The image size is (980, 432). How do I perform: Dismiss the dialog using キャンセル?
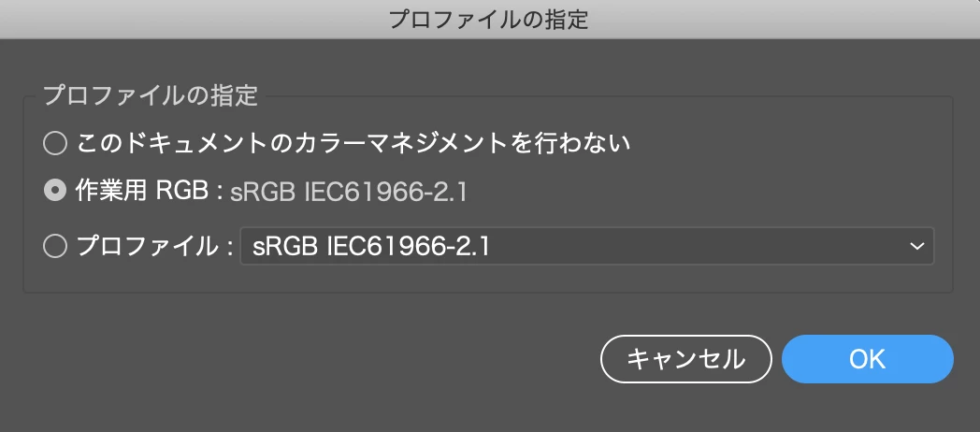tap(685, 359)
